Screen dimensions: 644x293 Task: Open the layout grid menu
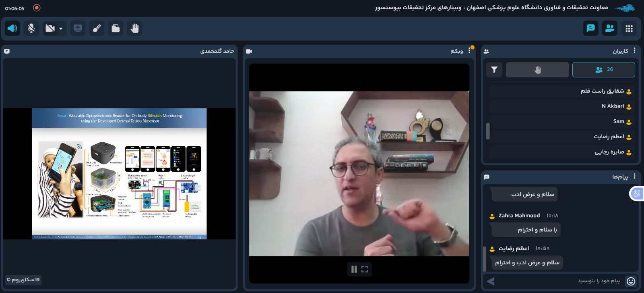tap(629, 28)
